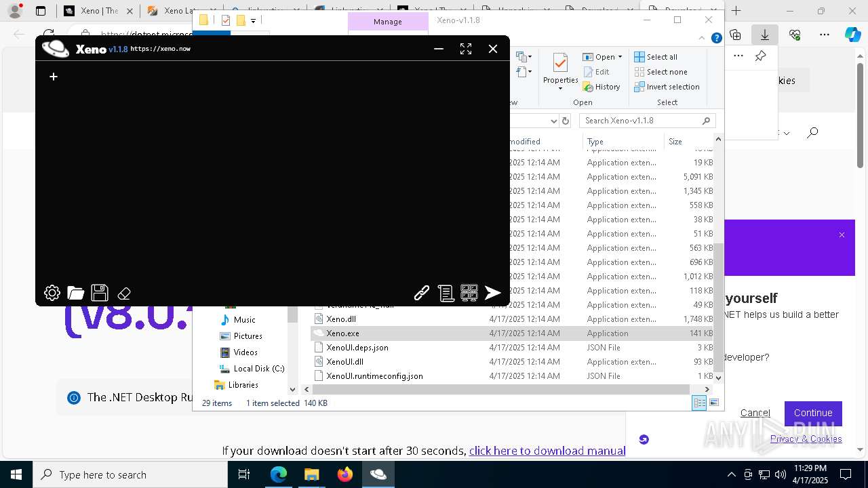The image size is (868, 488).
Task: Select XenoUI.dll file
Action: point(512,361)
